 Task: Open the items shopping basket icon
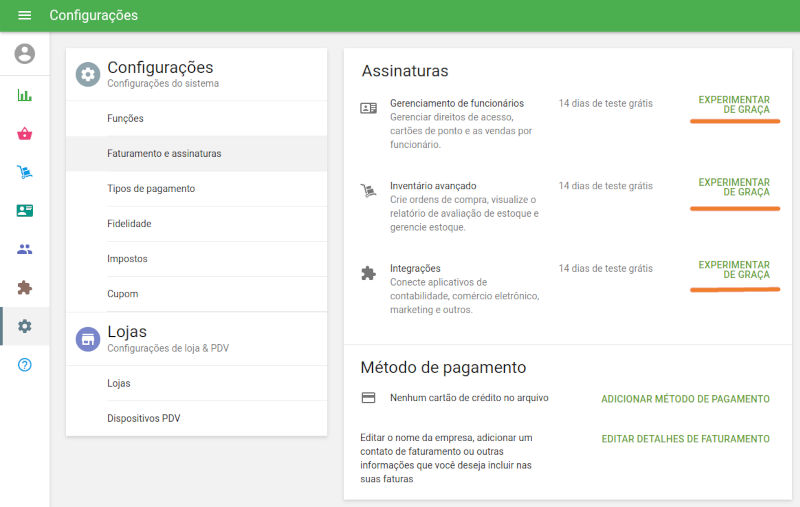point(24,134)
